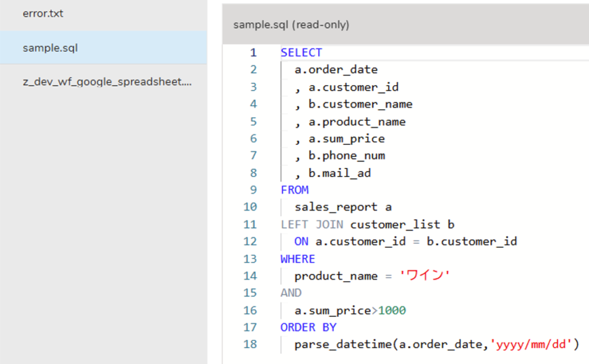Click a.order_date on line 2
The width and height of the screenshot is (589, 364).
pos(336,70)
